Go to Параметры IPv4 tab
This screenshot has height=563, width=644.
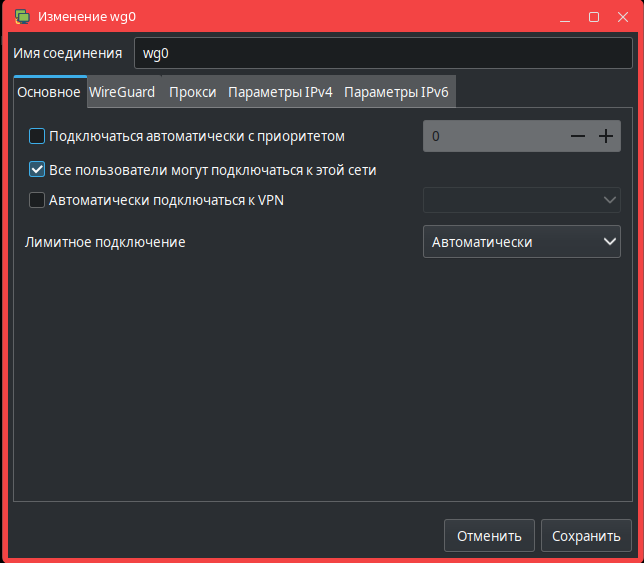click(280, 92)
